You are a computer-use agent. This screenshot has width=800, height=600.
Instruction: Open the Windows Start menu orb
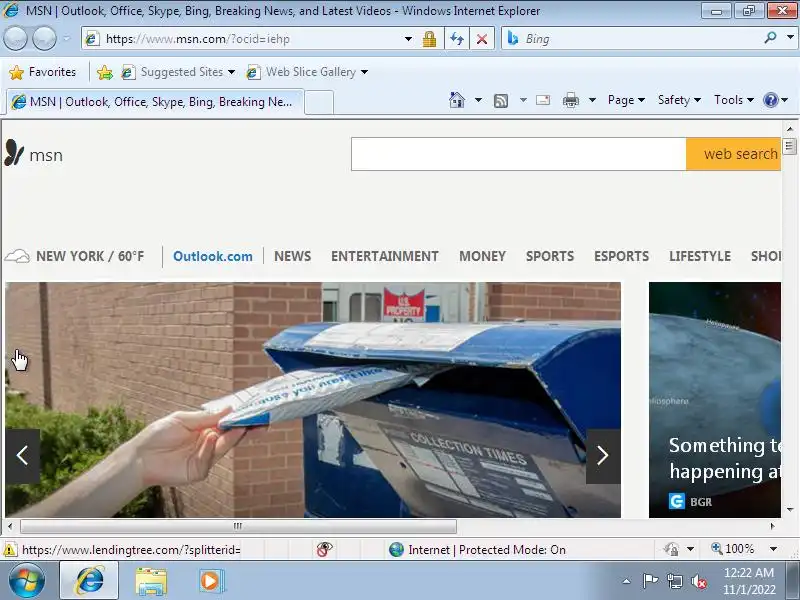click(x=26, y=581)
